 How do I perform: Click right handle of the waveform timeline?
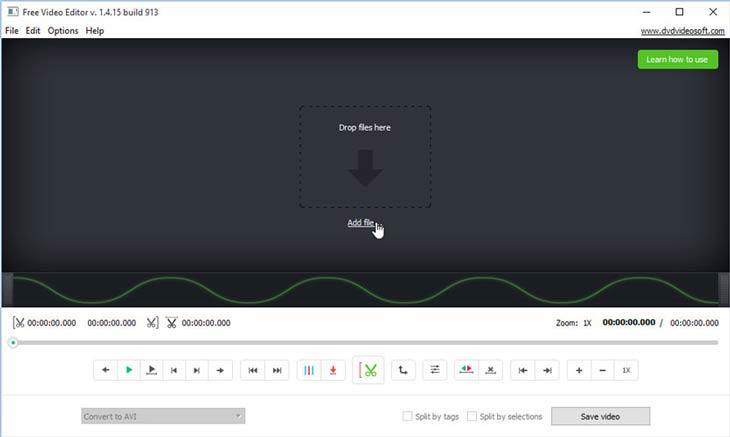723,289
